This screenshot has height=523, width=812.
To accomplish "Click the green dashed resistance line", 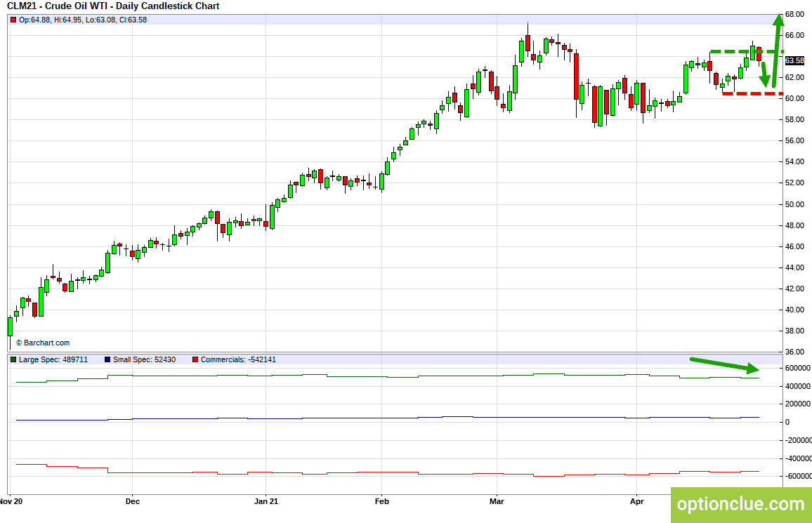I will [747, 52].
